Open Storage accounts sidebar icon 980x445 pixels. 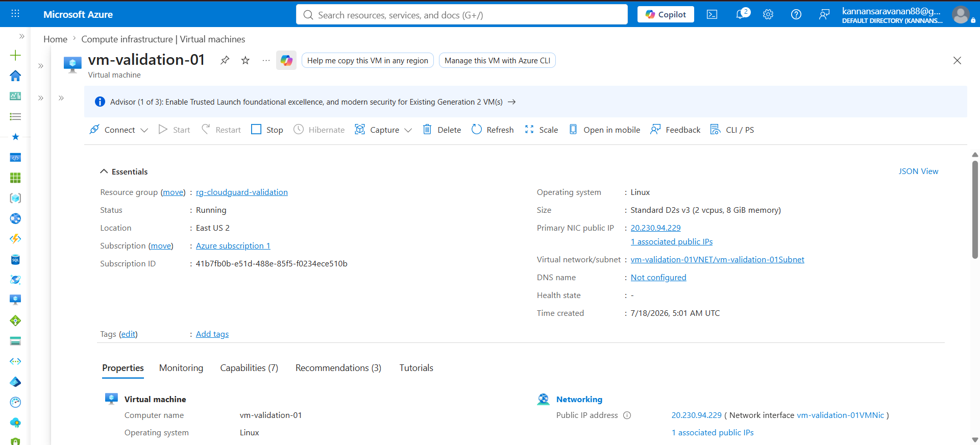coord(15,341)
